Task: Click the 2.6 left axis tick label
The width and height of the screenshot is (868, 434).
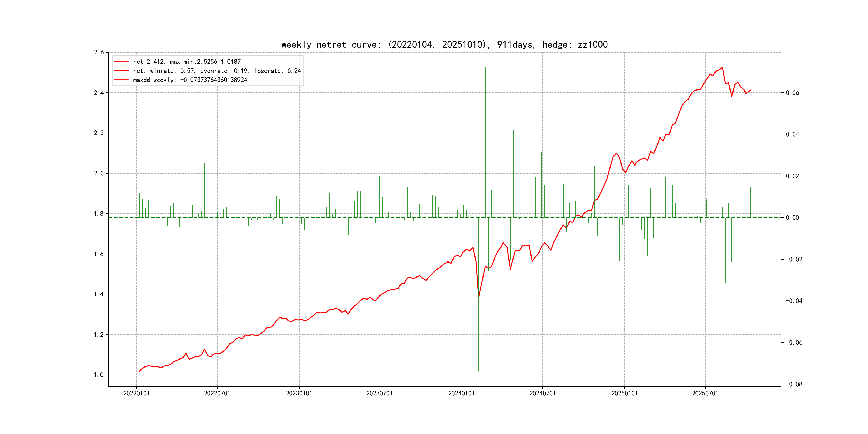Action: [x=99, y=52]
